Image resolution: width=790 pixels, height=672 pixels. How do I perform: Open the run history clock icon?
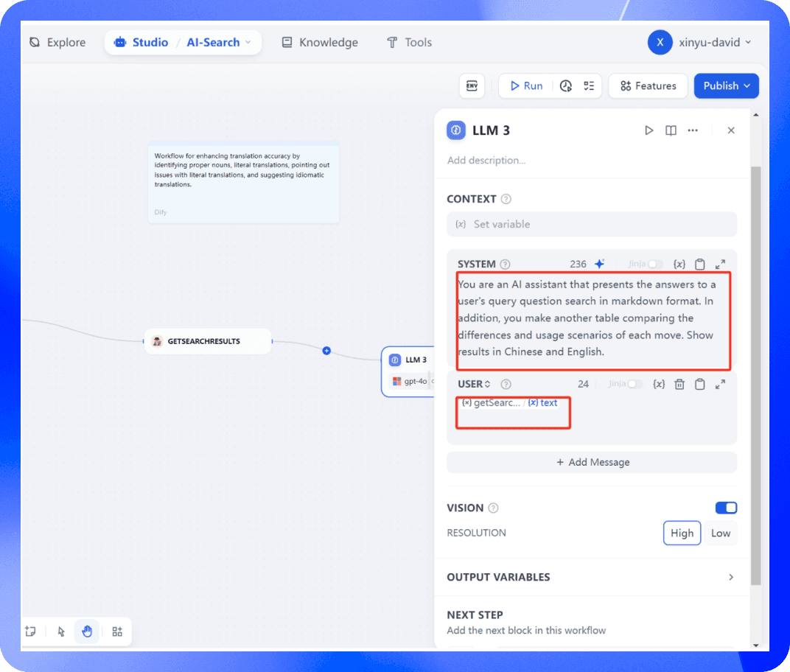click(566, 86)
